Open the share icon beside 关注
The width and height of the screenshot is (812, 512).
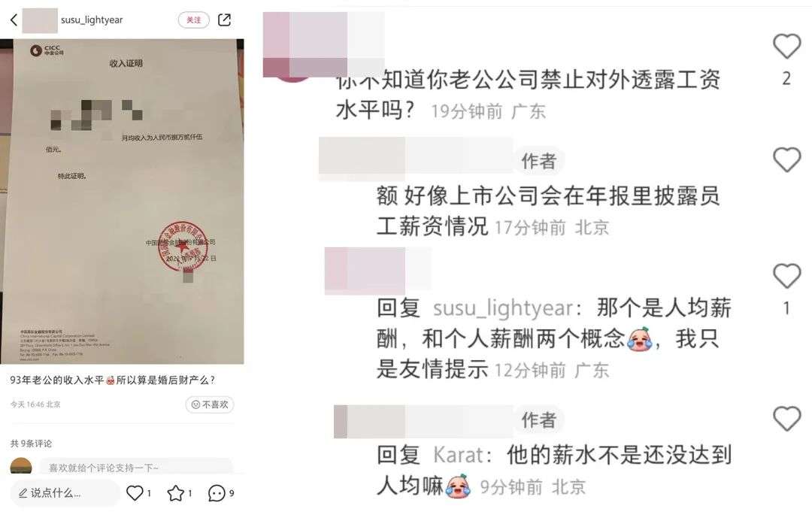coord(224,20)
